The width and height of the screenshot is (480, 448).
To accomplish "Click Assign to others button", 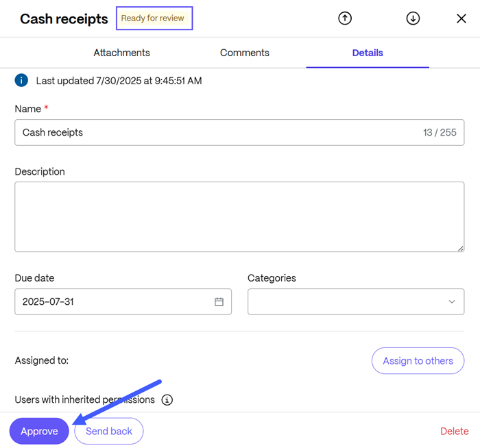I will 418,360.
